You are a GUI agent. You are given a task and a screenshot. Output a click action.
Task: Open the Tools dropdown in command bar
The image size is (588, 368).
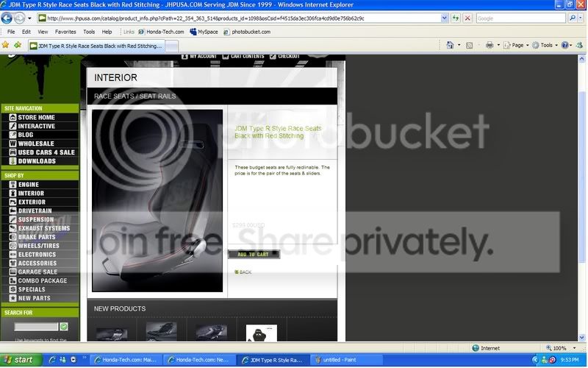tap(545, 45)
